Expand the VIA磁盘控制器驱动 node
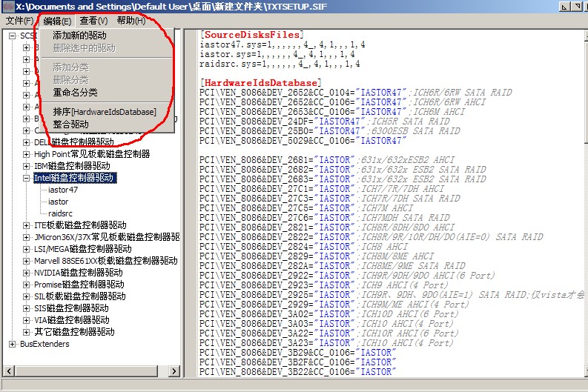The image size is (588, 392). click(26, 320)
